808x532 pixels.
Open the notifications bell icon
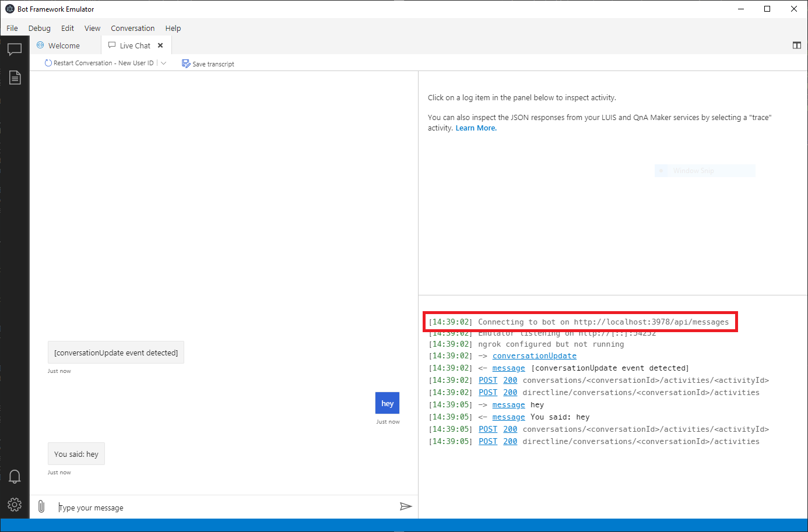click(x=15, y=477)
